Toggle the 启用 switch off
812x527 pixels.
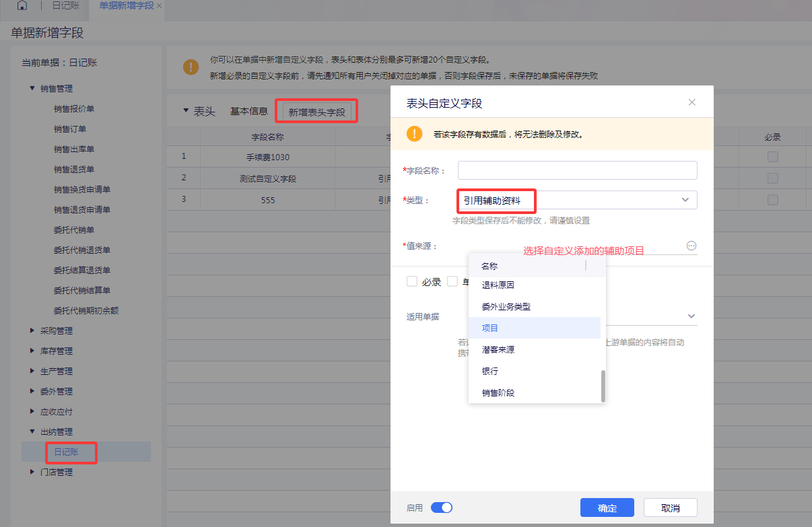pos(442,507)
